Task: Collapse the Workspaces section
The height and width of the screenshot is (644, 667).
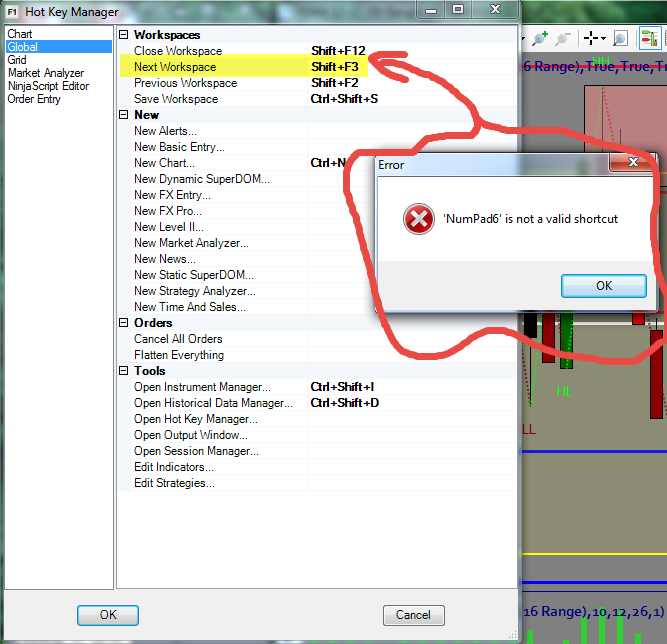Action: (123, 34)
